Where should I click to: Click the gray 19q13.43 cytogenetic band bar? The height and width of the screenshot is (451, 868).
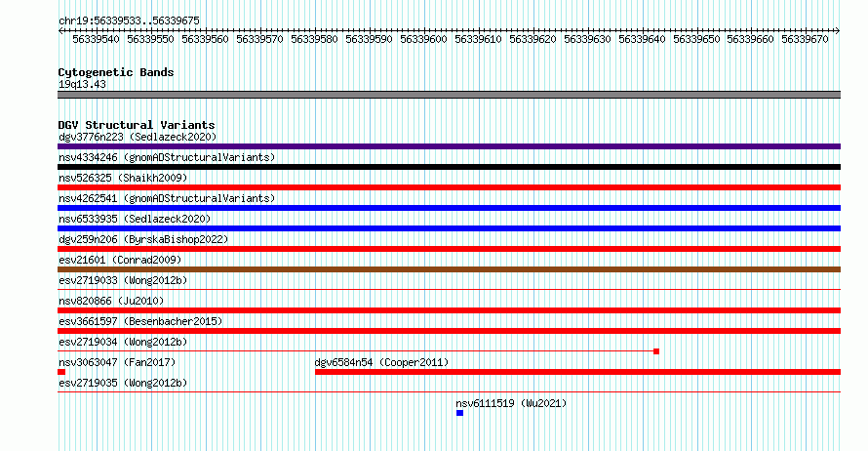pyautogui.click(x=449, y=95)
